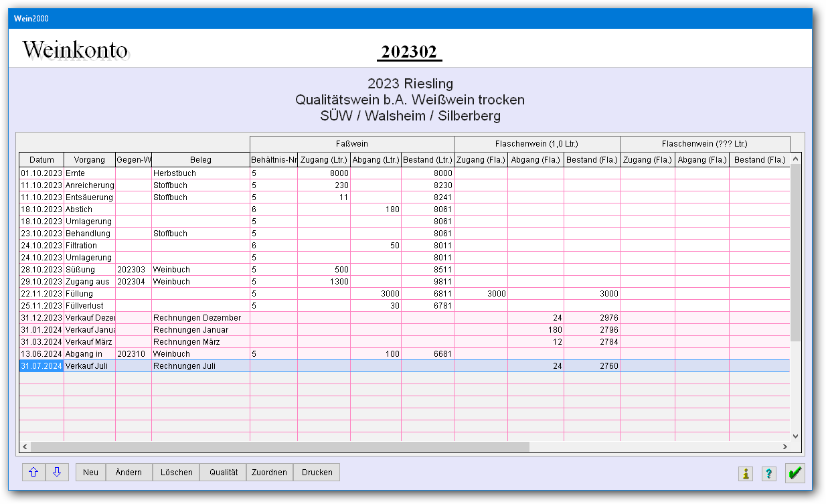Screen dimensions: 826x504
Task: Click the Ändern button
Action: click(129, 472)
